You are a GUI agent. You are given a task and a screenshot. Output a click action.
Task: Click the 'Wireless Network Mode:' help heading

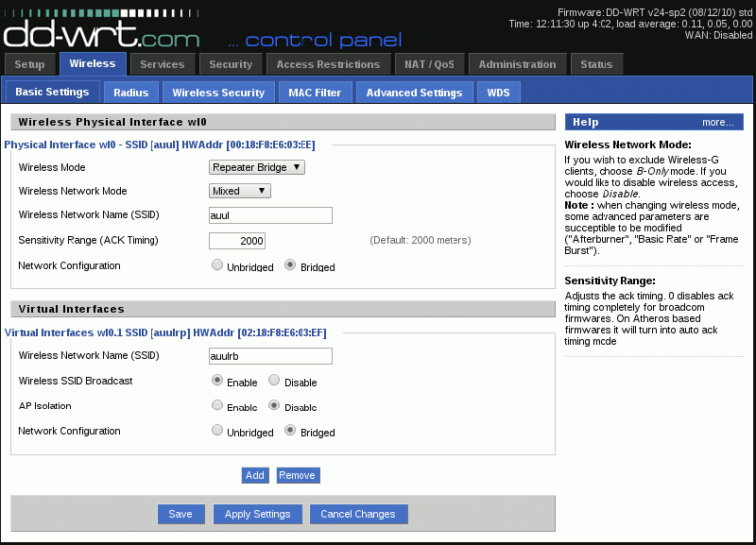(x=627, y=145)
